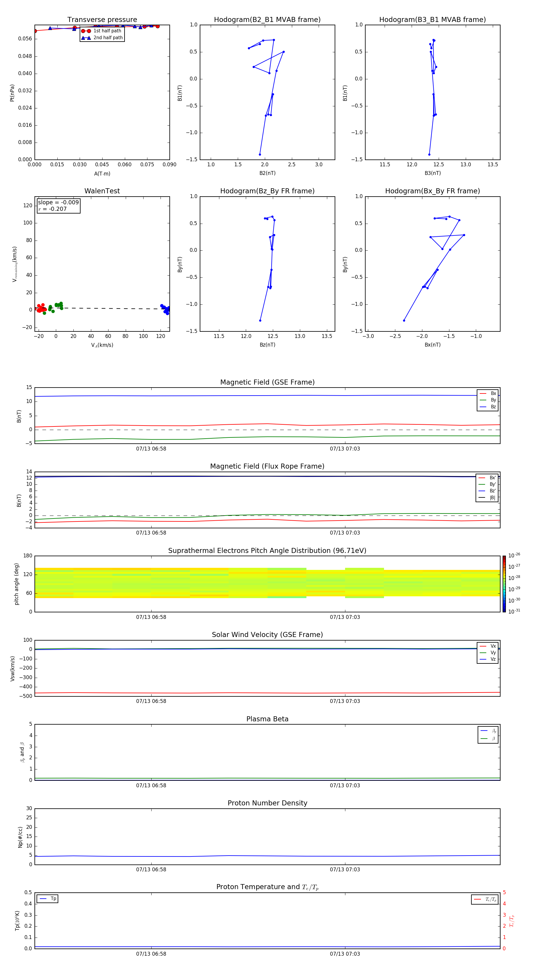The height and width of the screenshot is (980, 535).
Task: Select the "2nd half path" legend entry
Action: coord(102,38)
